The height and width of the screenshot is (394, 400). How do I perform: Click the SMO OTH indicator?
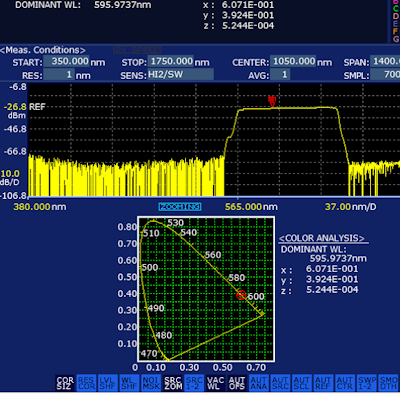(x=388, y=383)
